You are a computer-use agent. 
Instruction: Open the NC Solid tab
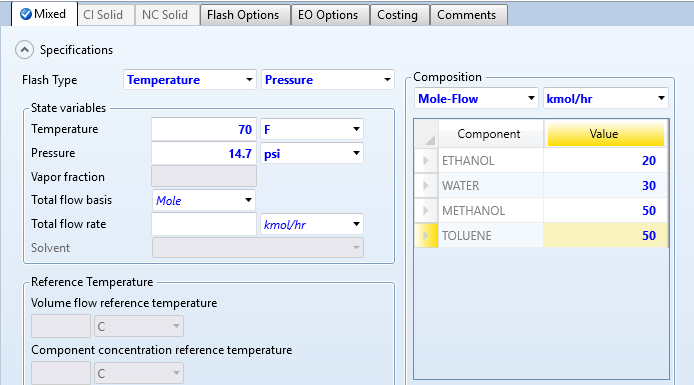(x=167, y=15)
